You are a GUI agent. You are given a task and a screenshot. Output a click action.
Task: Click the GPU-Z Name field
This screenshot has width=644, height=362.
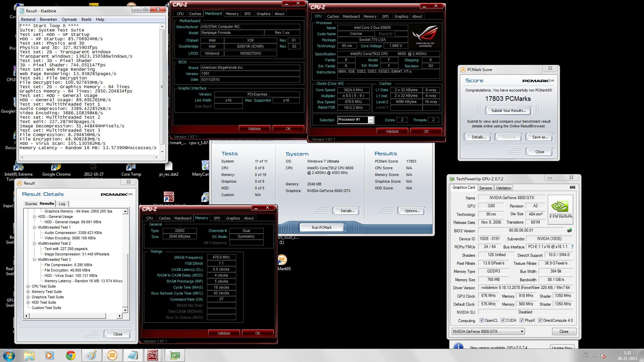pos(512,198)
